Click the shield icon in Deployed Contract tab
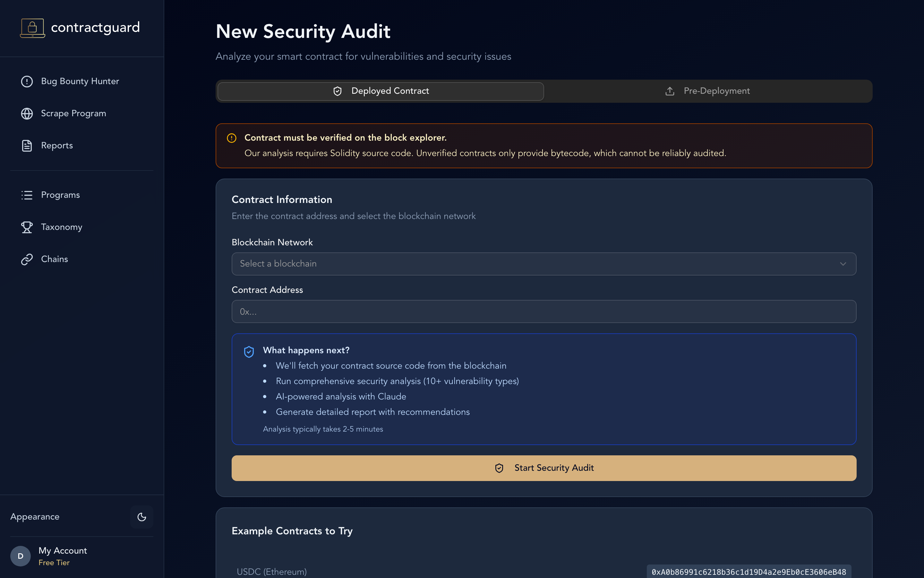The height and width of the screenshot is (578, 924). pyautogui.click(x=338, y=91)
